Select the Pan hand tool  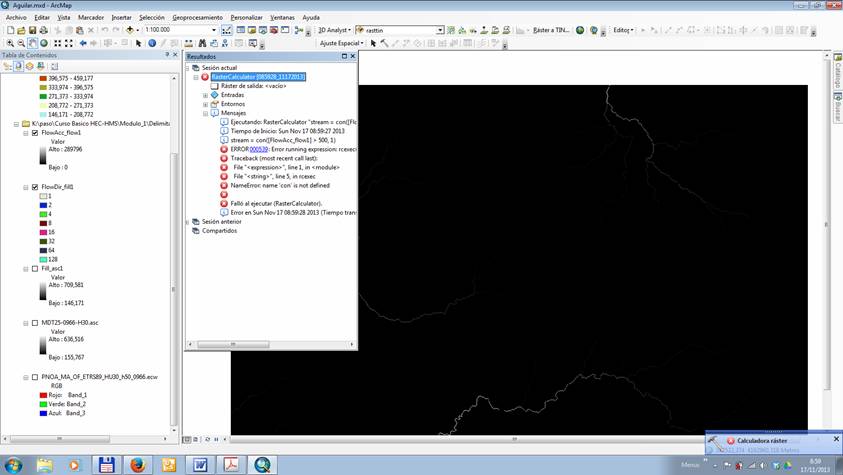click(33, 44)
